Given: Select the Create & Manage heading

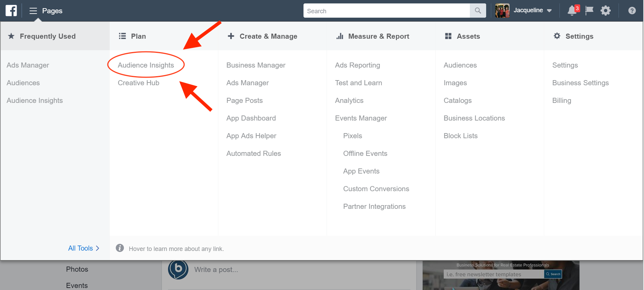Looking at the screenshot, I should point(269,36).
